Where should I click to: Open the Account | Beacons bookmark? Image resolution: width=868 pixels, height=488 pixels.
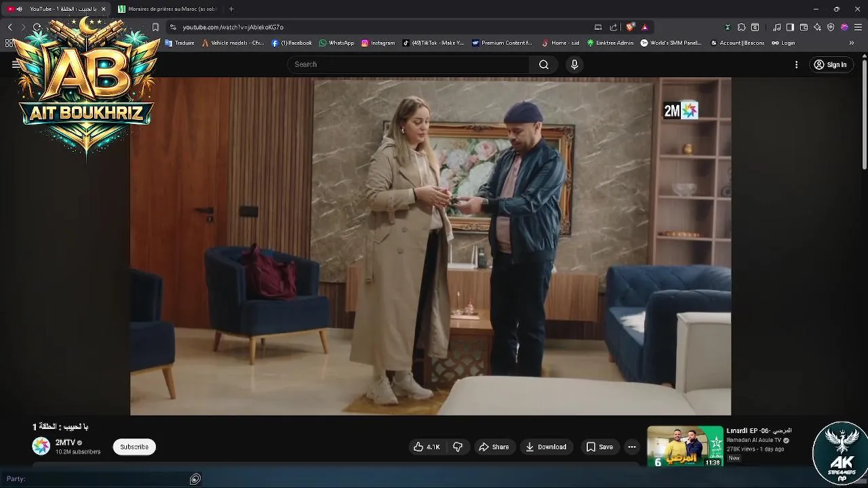[737, 43]
